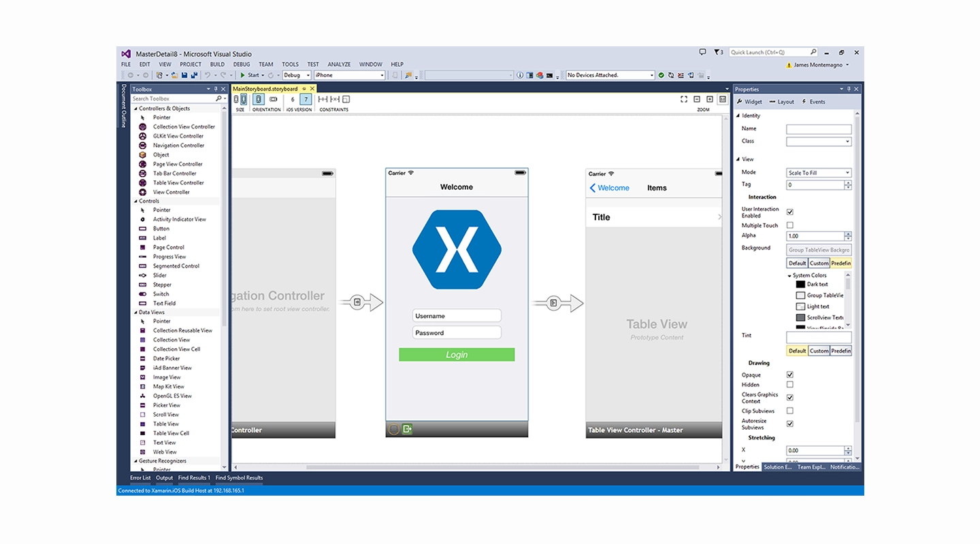Pick Tab Bar Controller from the Toolbox
Viewport: 980px width, 544px height.
(x=174, y=173)
